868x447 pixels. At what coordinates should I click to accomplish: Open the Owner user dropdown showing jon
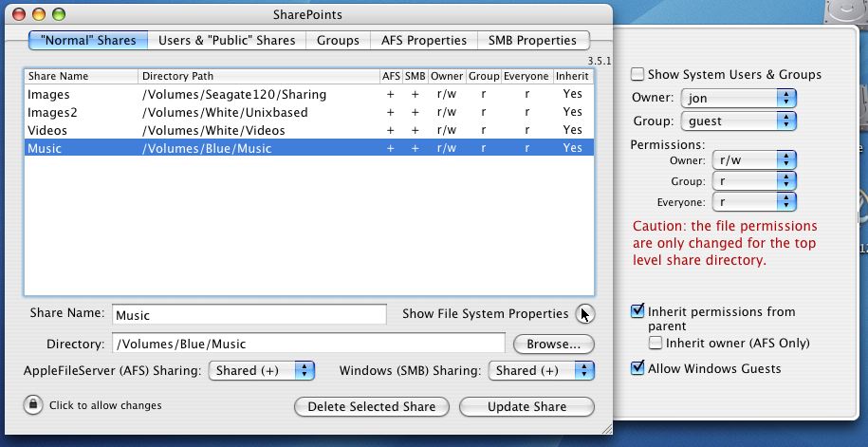tap(738, 98)
